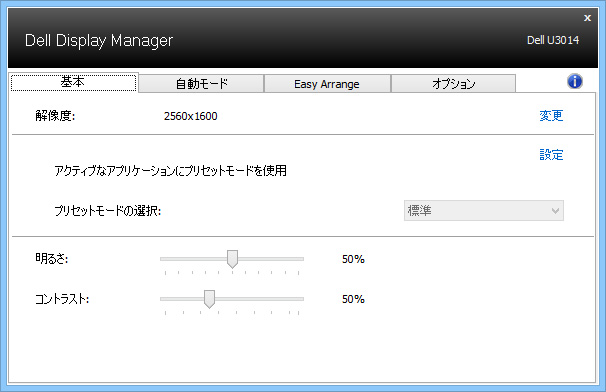606x392 pixels.
Task: Expand the 標準 preset mode dropdown
Action: (x=483, y=210)
